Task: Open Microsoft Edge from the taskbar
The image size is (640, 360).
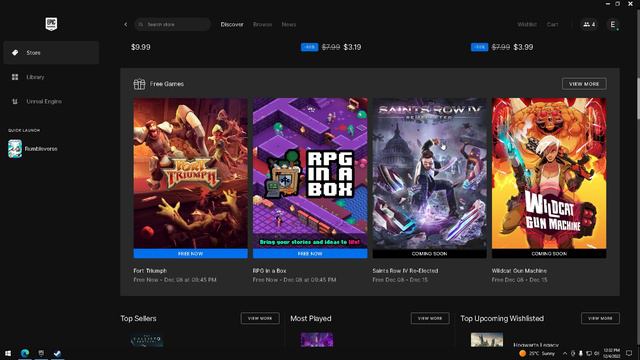Action: pos(25,353)
